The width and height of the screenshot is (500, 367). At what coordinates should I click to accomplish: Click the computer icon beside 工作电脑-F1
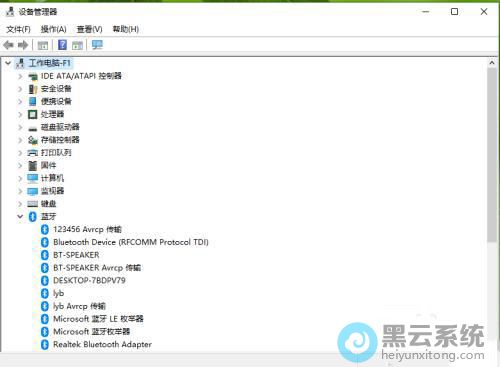point(20,63)
